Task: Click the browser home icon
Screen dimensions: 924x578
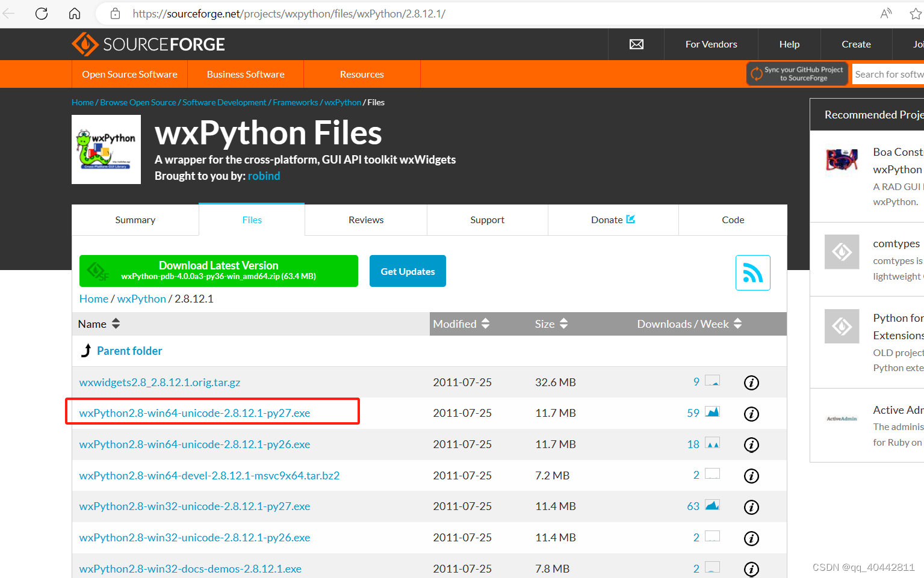Action: point(75,13)
